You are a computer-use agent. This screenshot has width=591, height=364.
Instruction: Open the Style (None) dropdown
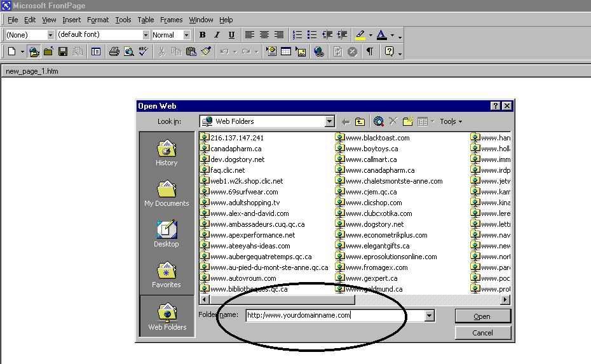(50, 35)
